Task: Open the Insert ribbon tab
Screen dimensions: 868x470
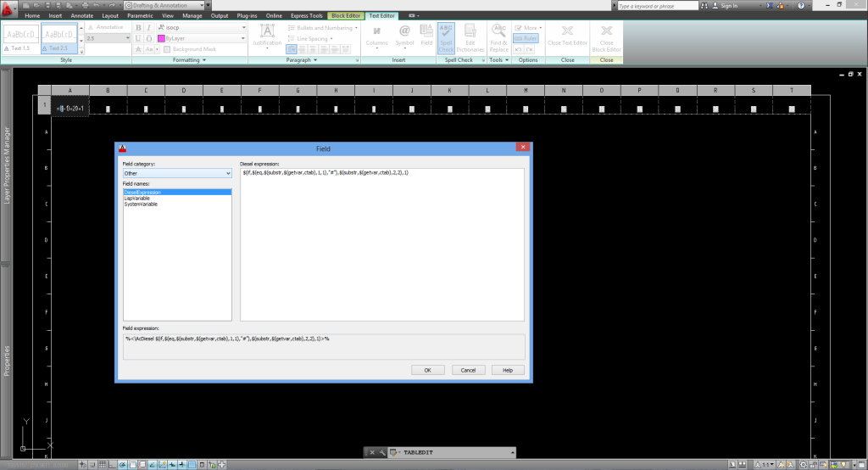Action: pyautogui.click(x=55, y=15)
